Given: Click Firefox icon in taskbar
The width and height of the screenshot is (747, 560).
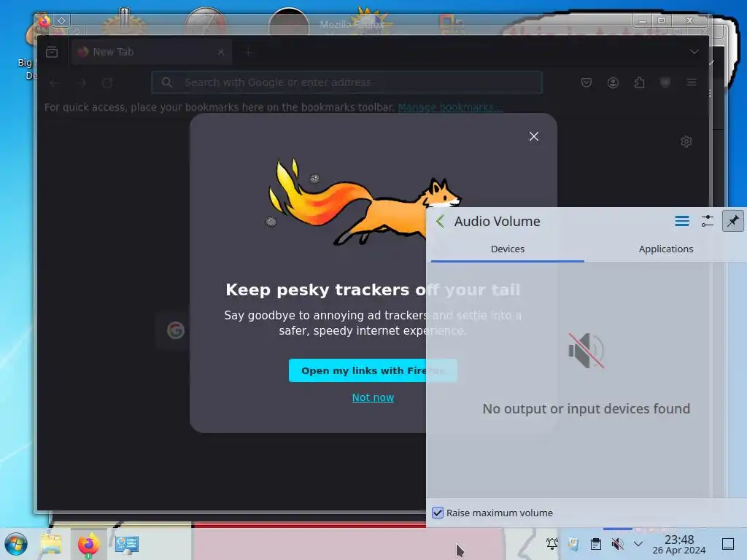Looking at the screenshot, I should 88,544.
